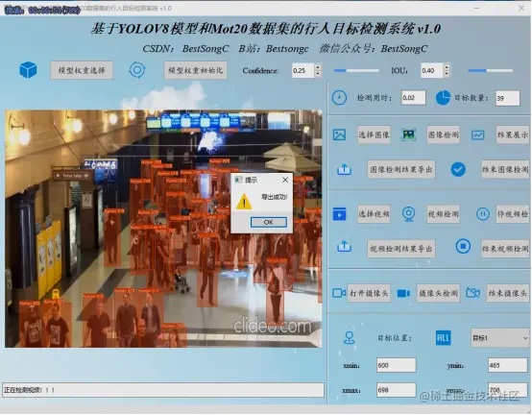
Task: Click the clock detection-time icon
Action: click(339, 98)
